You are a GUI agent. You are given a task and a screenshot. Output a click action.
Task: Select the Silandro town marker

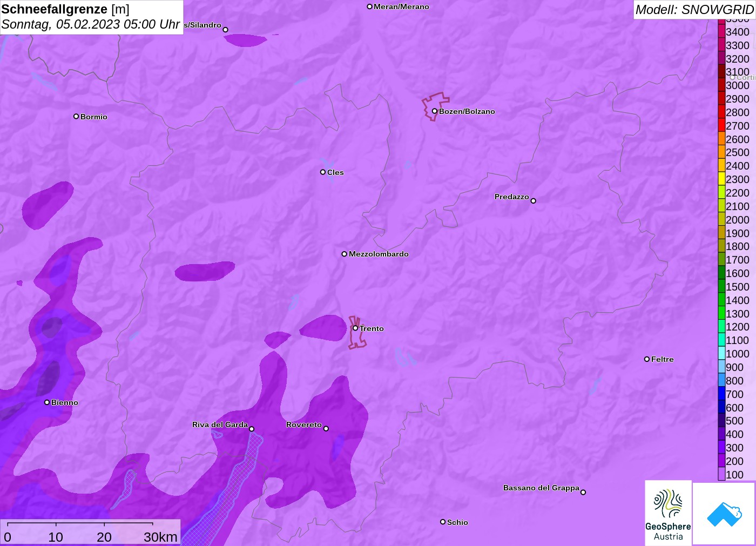coord(225,30)
